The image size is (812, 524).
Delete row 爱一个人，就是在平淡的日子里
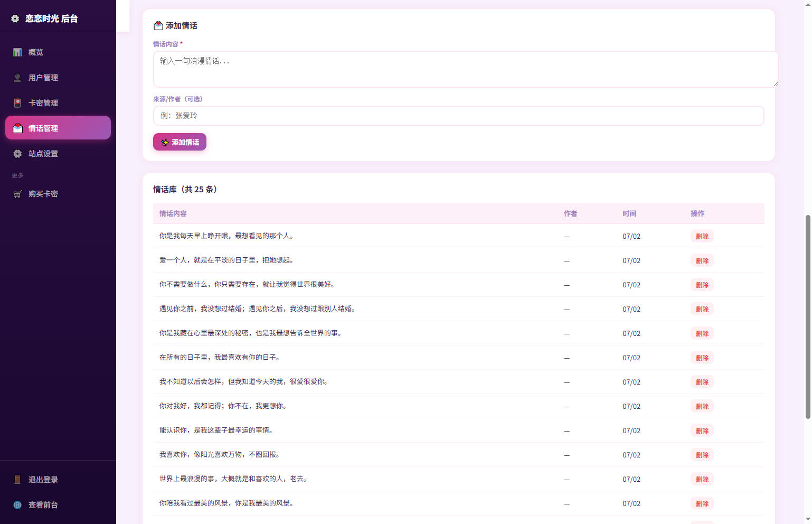coord(702,260)
